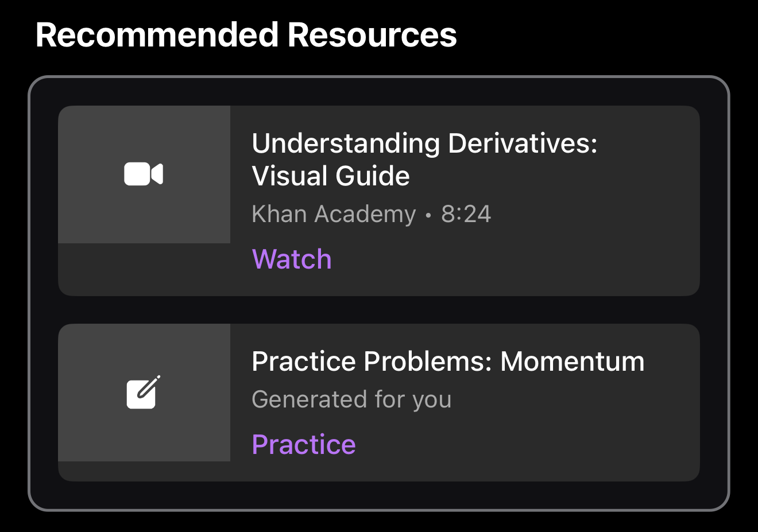This screenshot has width=758, height=532.
Task: Click the Recommended Resources heading
Action: click(246, 34)
